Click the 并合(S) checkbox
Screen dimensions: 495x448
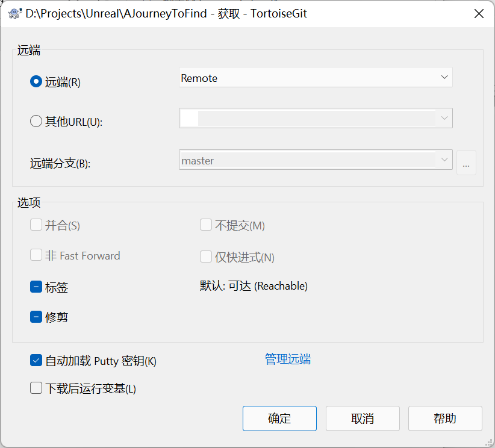click(36, 224)
